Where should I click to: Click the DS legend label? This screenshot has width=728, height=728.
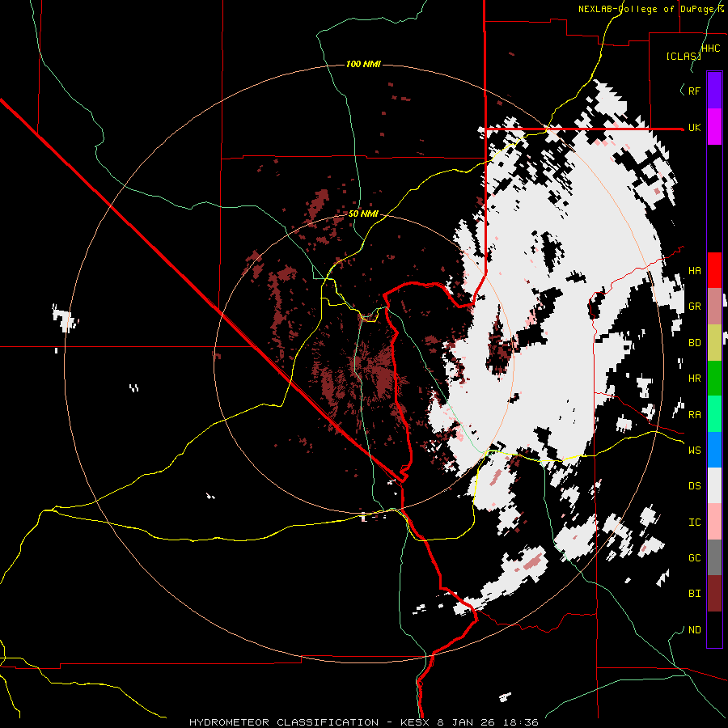[x=694, y=486]
